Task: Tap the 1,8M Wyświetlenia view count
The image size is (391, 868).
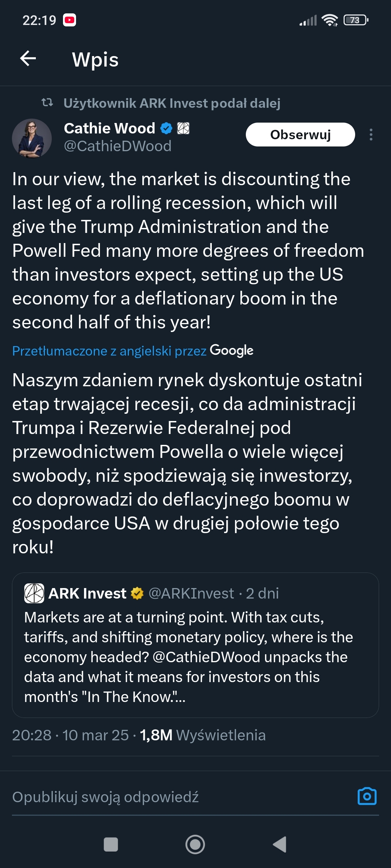Action: point(202,735)
